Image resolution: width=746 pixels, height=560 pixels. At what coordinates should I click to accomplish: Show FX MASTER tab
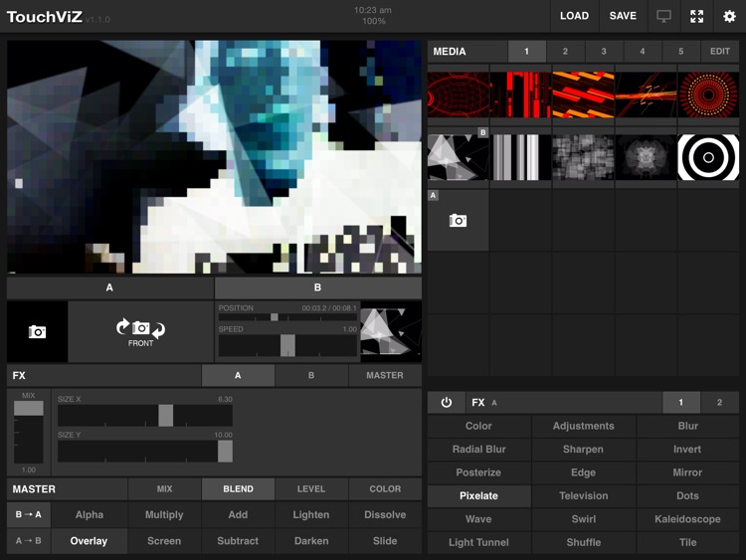[385, 375]
